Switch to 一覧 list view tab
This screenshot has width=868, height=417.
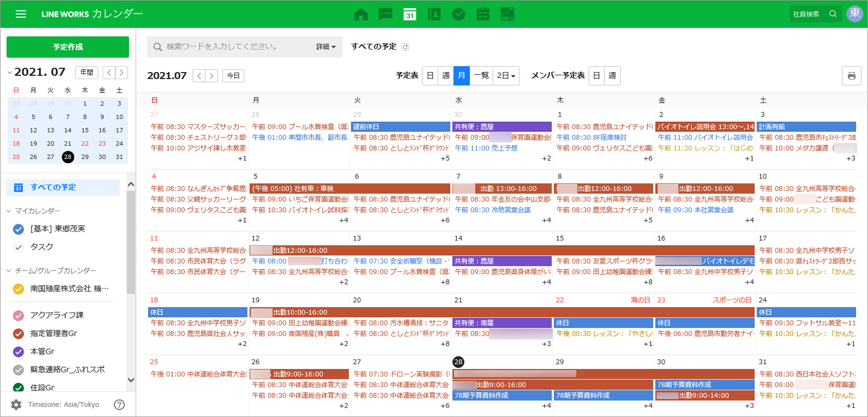(481, 76)
